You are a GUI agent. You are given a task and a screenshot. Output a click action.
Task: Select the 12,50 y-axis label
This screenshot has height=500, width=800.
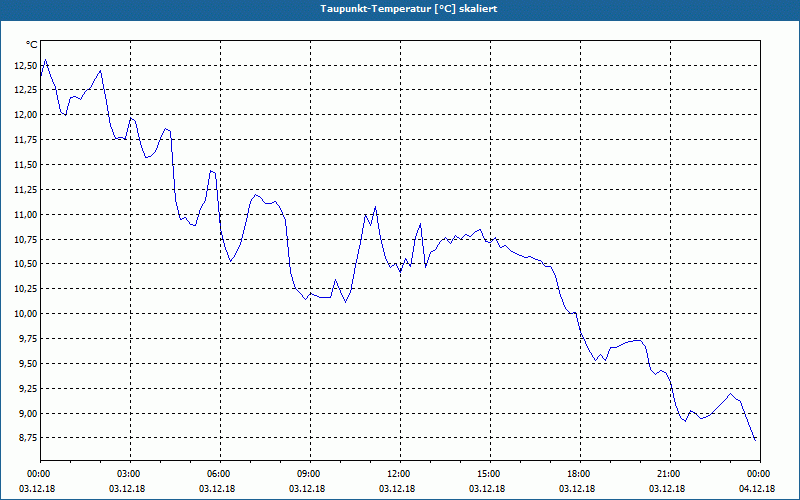(x=26, y=65)
